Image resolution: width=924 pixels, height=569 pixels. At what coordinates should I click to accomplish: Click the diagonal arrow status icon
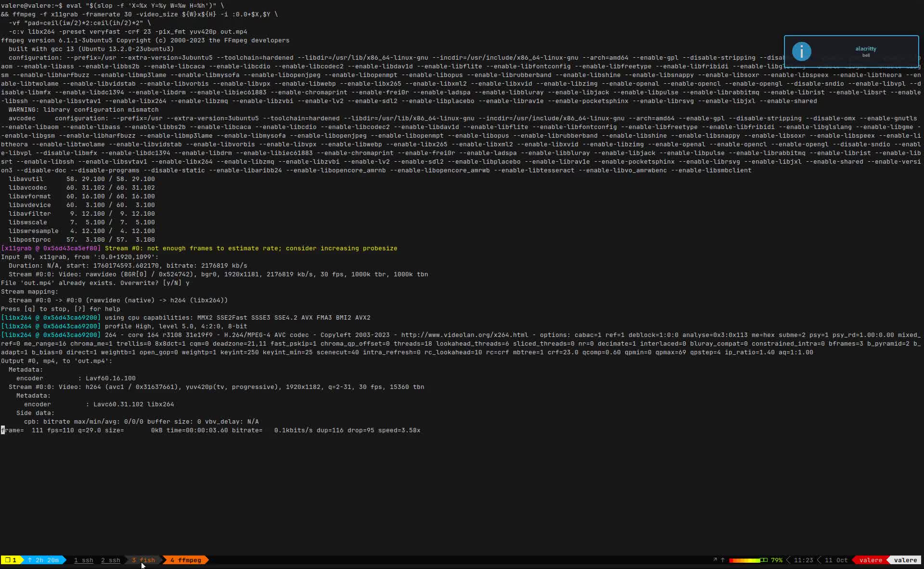(715, 560)
